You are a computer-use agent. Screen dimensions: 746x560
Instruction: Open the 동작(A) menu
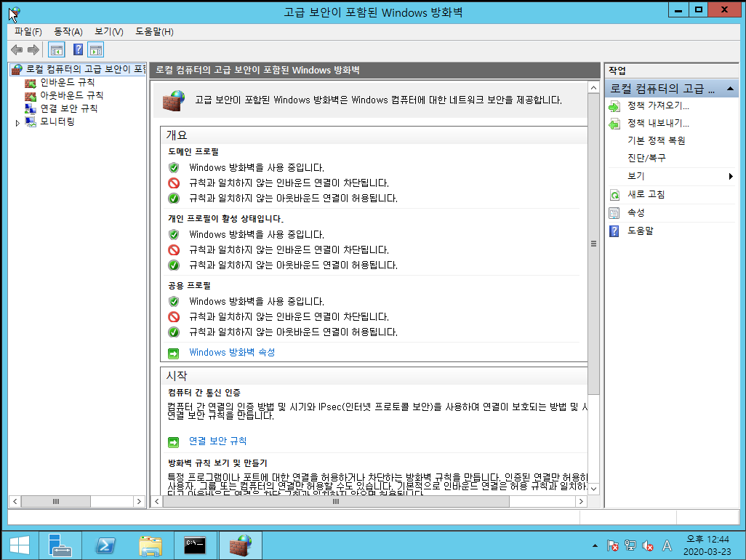pos(68,32)
